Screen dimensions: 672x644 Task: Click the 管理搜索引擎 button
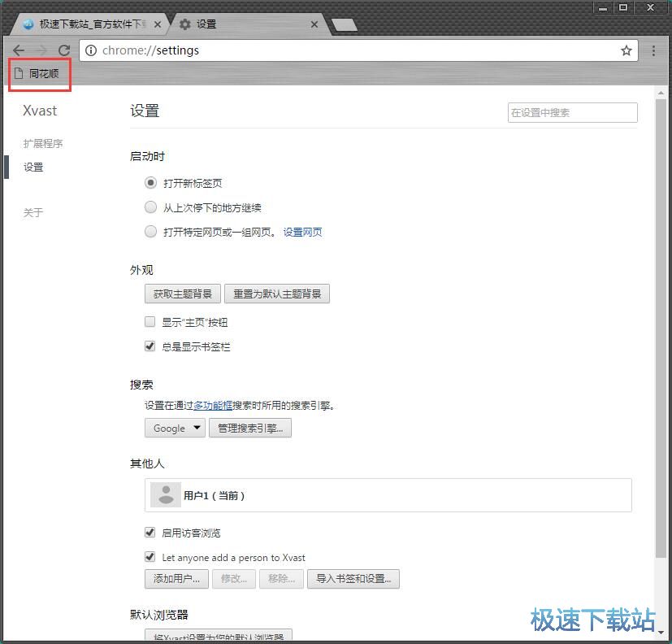pyautogui.click(x=250, y=428)
